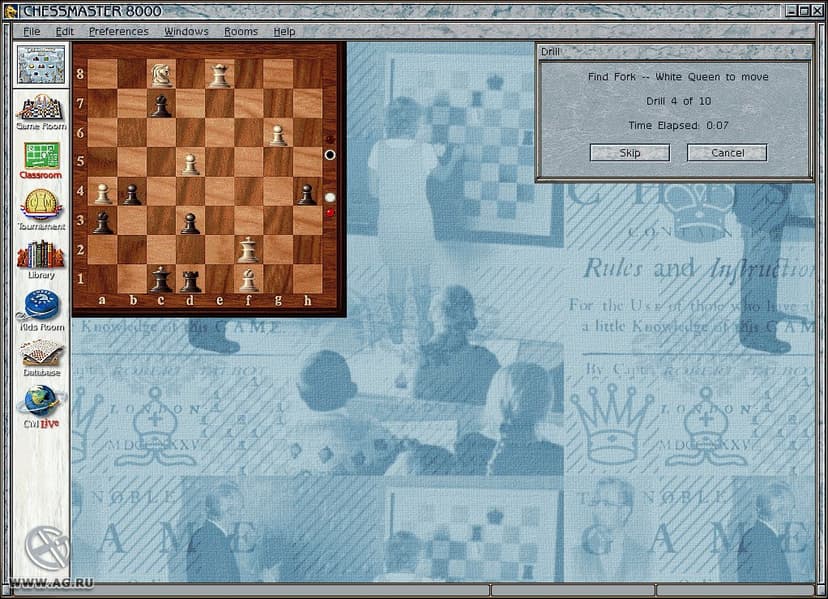Select the white queen on e8
Screen dimensions: 828x599
pos(220,73)
